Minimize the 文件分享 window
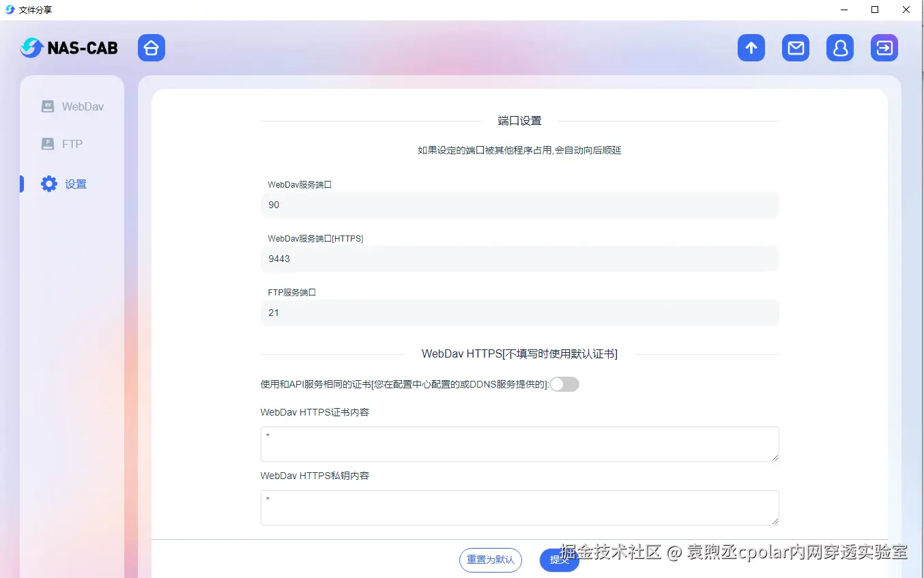 tap(844, 10)
